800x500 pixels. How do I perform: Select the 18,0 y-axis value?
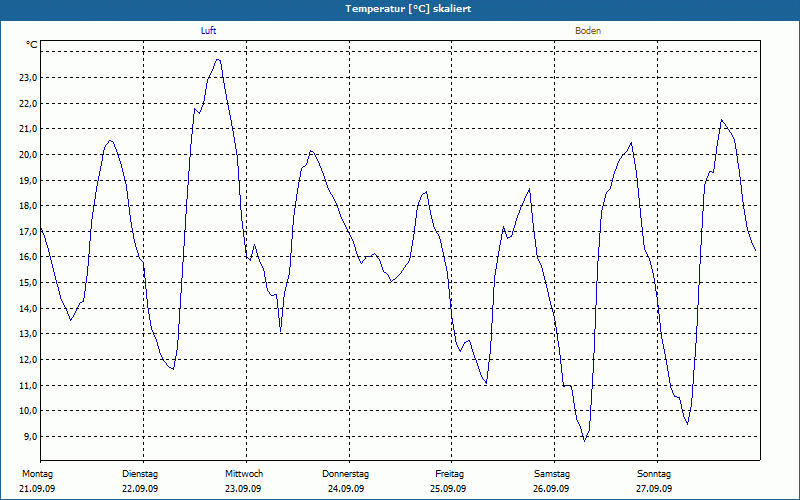[x=28, y=206]
